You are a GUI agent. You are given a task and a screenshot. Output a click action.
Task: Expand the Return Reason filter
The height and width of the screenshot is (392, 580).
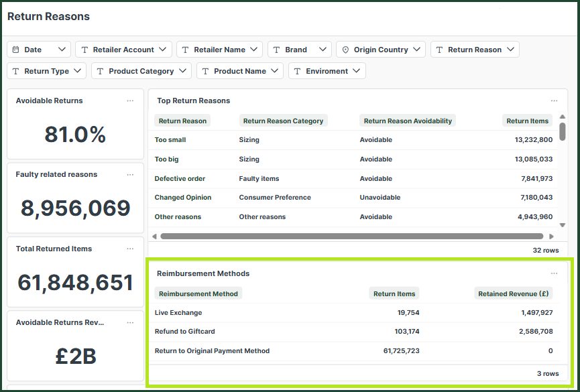(x=475, y=50)
